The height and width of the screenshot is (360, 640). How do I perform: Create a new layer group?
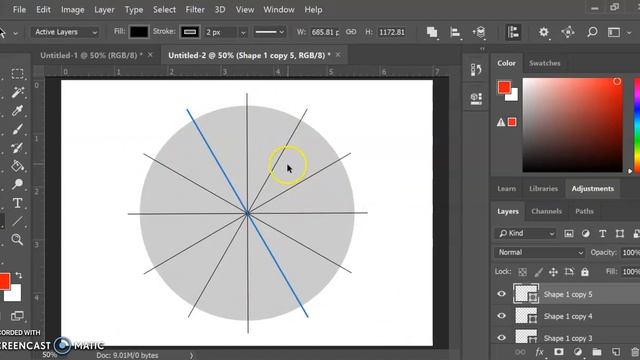pyautogui.click(x=597, y=352)
